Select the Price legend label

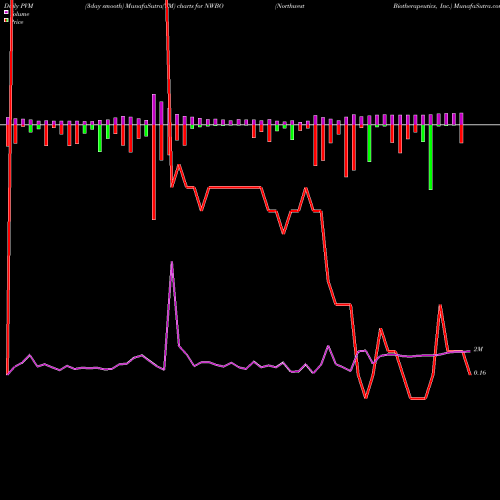coord(17,22)
